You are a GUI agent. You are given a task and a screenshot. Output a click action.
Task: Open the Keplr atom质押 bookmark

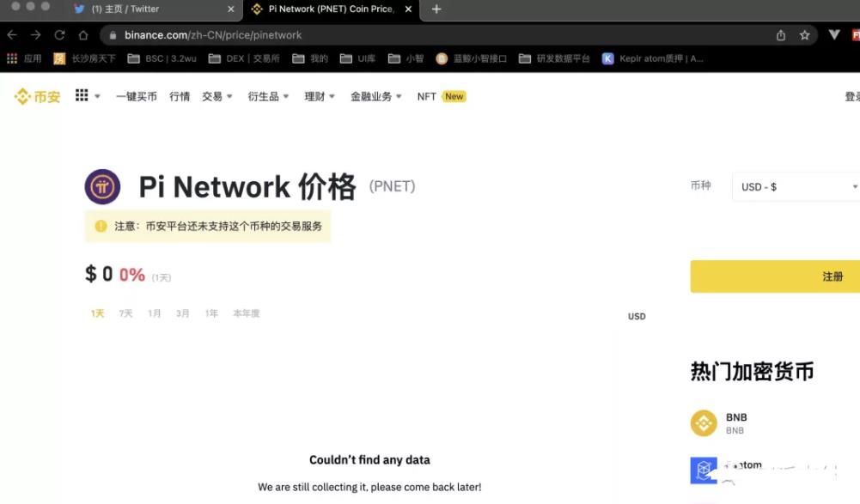(653, 58)
